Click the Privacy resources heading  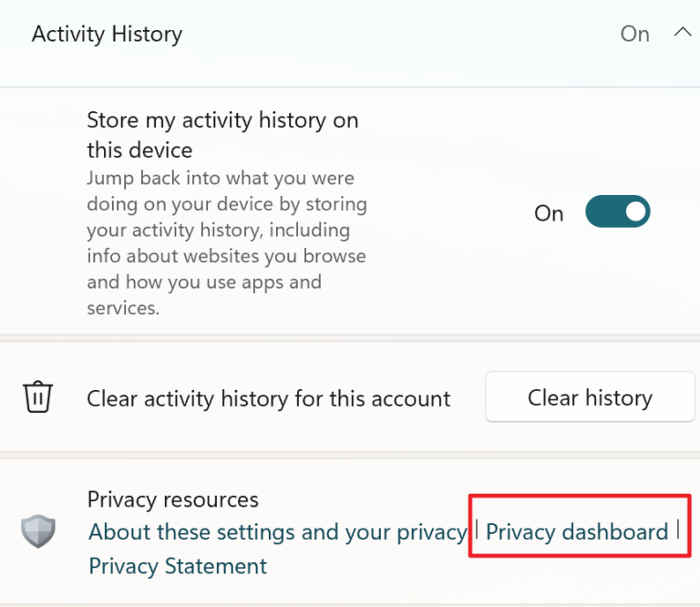coord(173,499)
